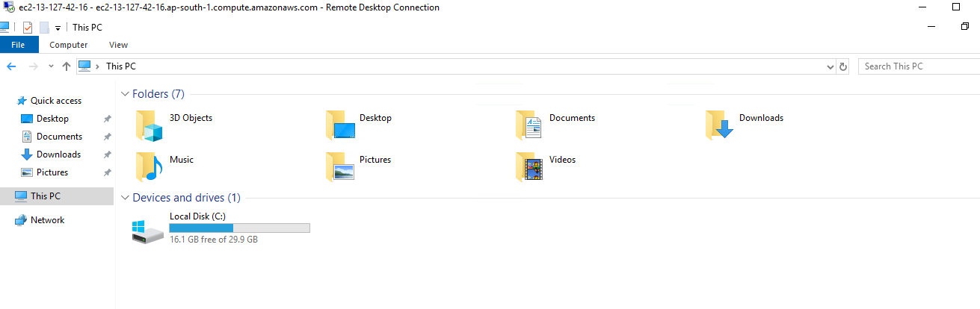The height and width of the screenshot is (309, 980).
Task: Click the Local Disk (C:) capacity bar
Action: click(239, 228)
